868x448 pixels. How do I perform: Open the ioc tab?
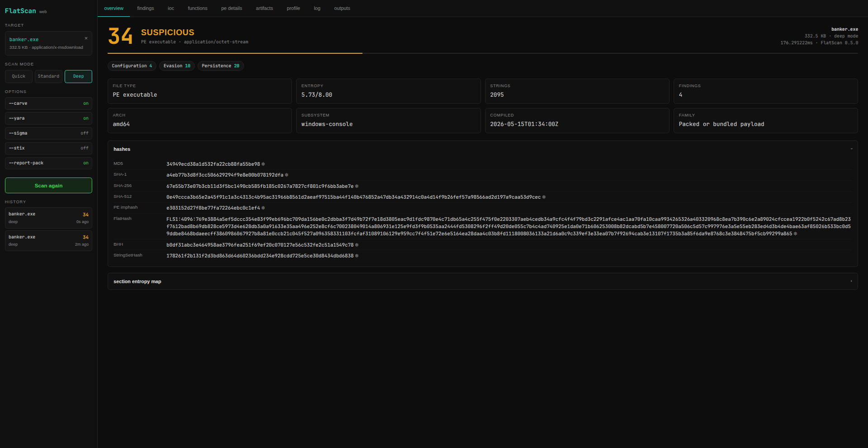171,8
